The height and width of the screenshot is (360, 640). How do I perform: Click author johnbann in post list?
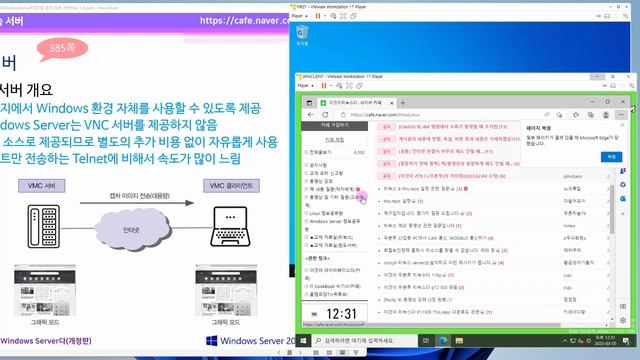tap(573, 176)
